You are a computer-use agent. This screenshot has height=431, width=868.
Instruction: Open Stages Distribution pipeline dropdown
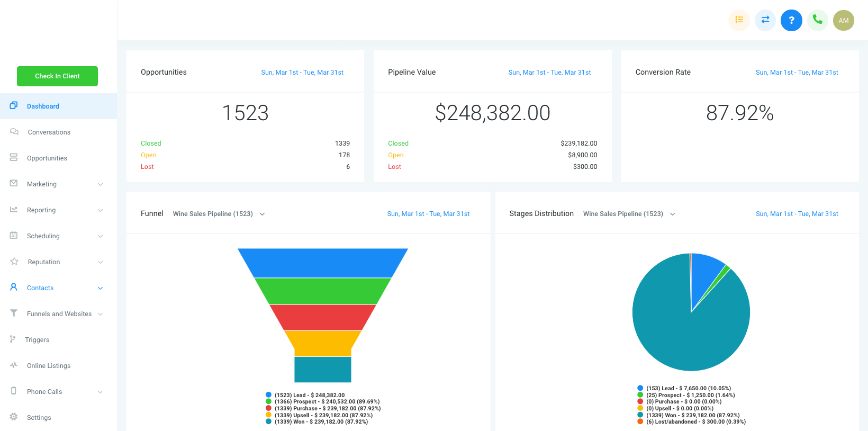[x=629, y=214]
